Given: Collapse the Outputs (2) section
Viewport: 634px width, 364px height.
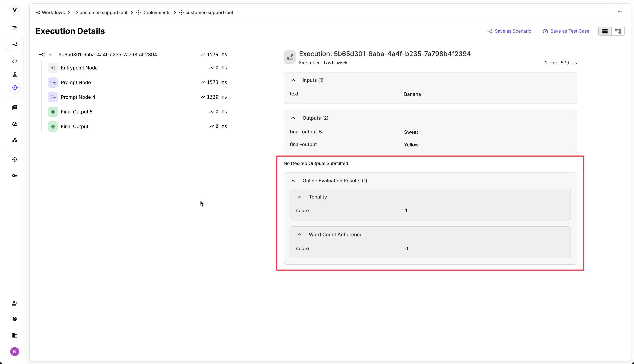Looking at the screenshot, I should [293, 118].
